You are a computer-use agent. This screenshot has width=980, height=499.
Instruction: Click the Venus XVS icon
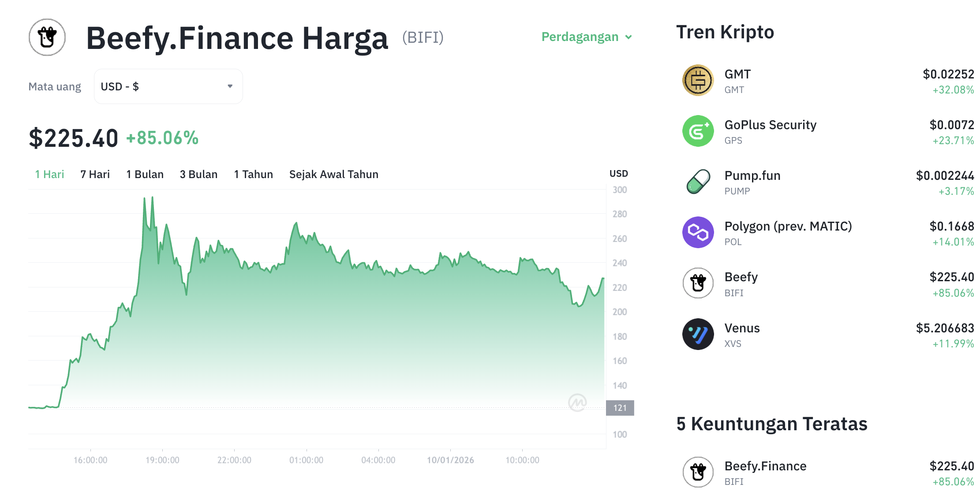[698, 335]
